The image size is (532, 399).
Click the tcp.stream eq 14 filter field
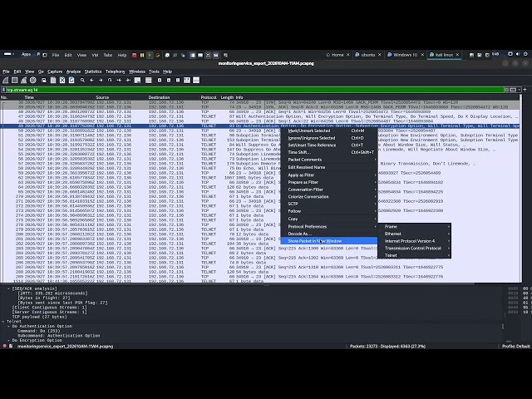point(254,90)
